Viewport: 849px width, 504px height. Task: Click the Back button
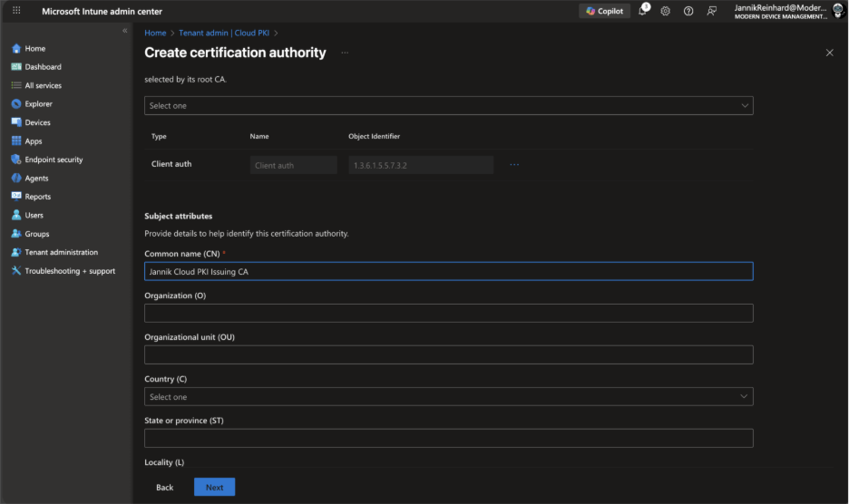point(164,487)
